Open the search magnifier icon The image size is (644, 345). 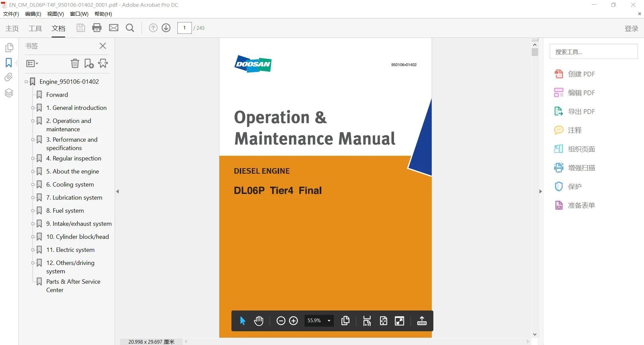[130, 28]
